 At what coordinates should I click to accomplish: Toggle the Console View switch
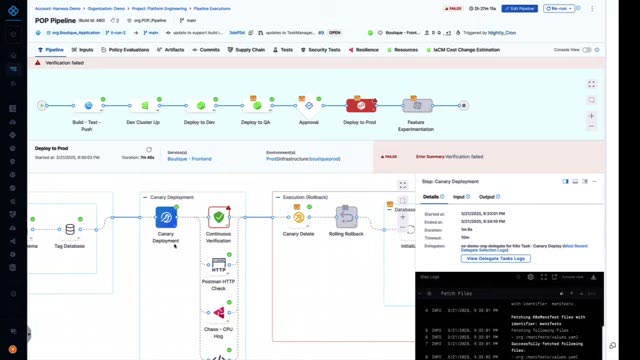click(587, 50)
